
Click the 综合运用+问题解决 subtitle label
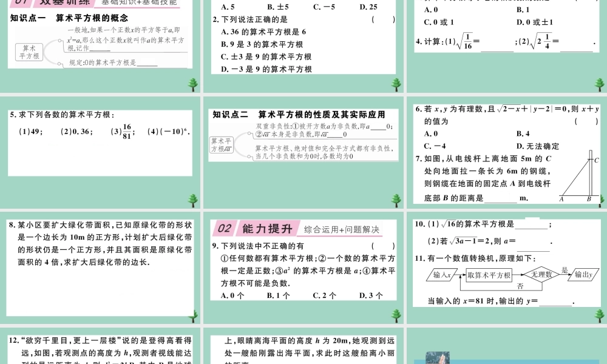[x=341, y=229]
